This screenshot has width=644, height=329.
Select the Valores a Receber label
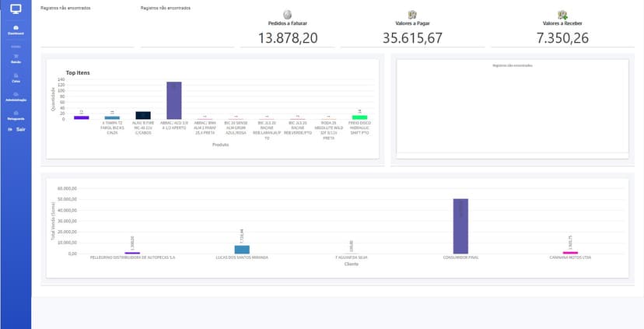point(562,23)
